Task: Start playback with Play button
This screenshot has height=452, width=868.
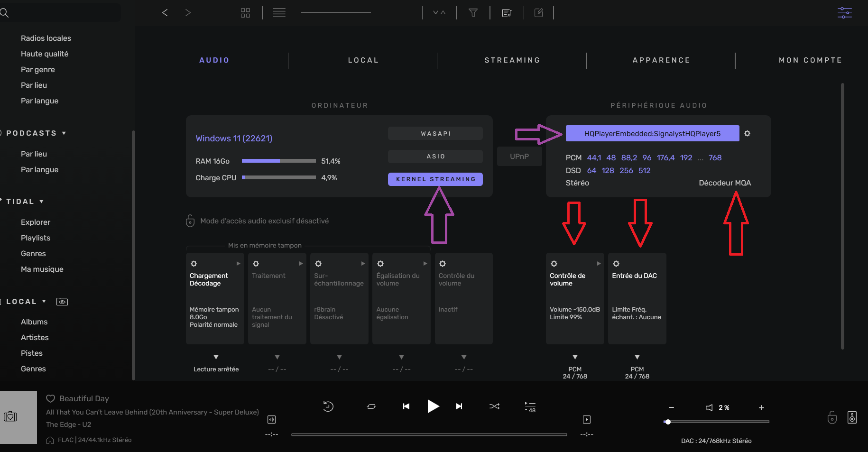Action: coord(433,406)
